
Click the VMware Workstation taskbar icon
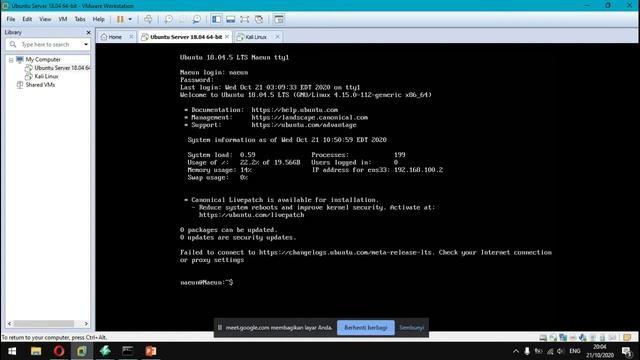[x=82, y=351]
